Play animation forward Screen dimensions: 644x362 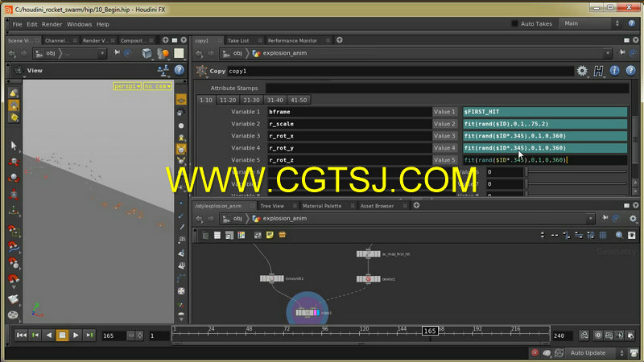pyautogui.click(x=76, y=335)
